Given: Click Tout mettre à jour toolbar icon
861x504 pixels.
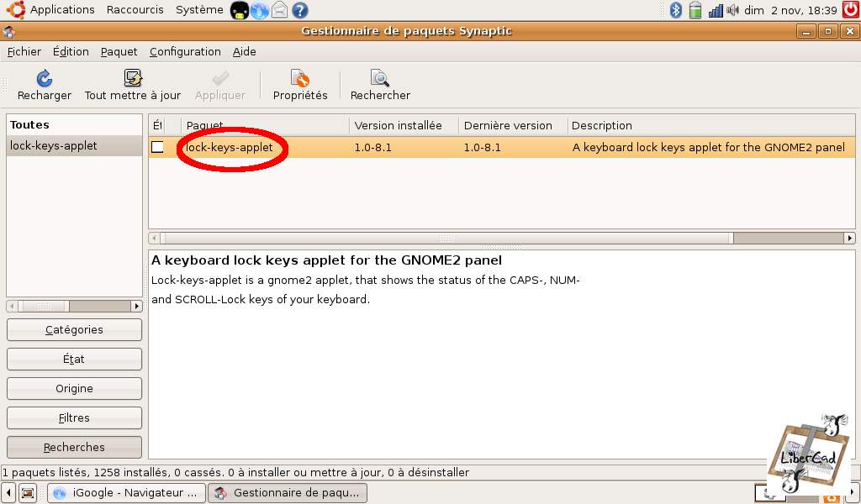Looking at the screenshot, I should (133, 78).
